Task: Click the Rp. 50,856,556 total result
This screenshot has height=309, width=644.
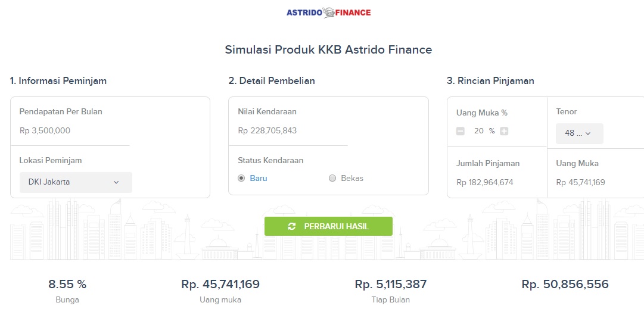Action: coord(565,284)
